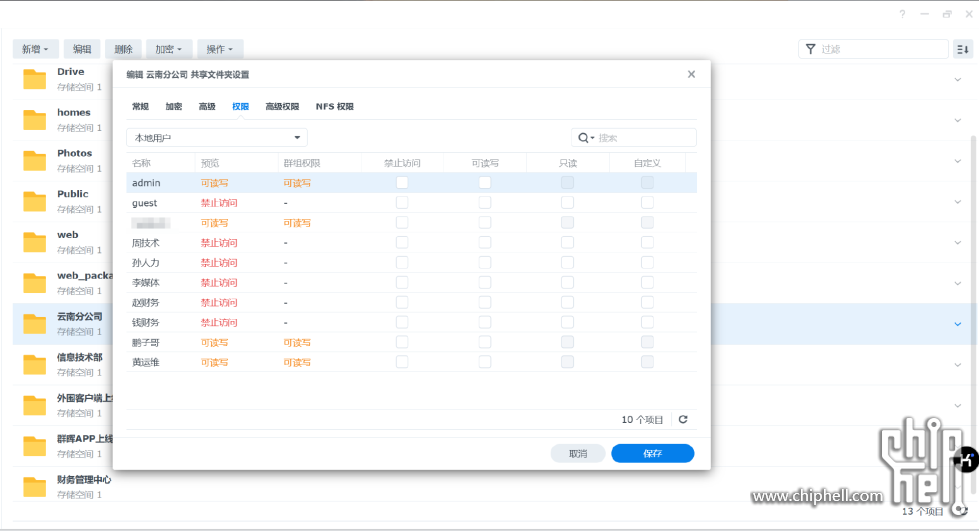Click the 群组权限 column header
Image resolution: width=979 pixels, height=531 pixels.
click(x=302, y=163)
